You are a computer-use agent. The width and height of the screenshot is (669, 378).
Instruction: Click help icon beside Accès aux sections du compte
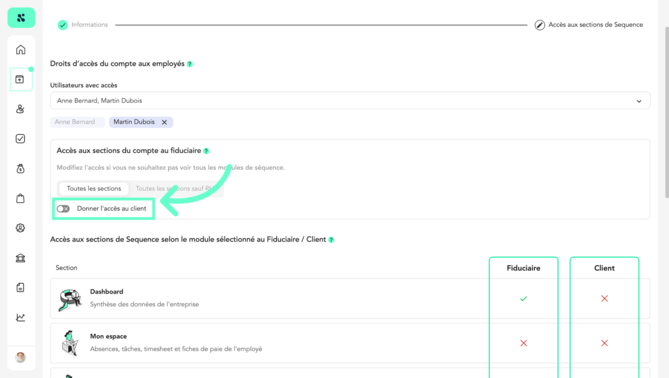207,151
